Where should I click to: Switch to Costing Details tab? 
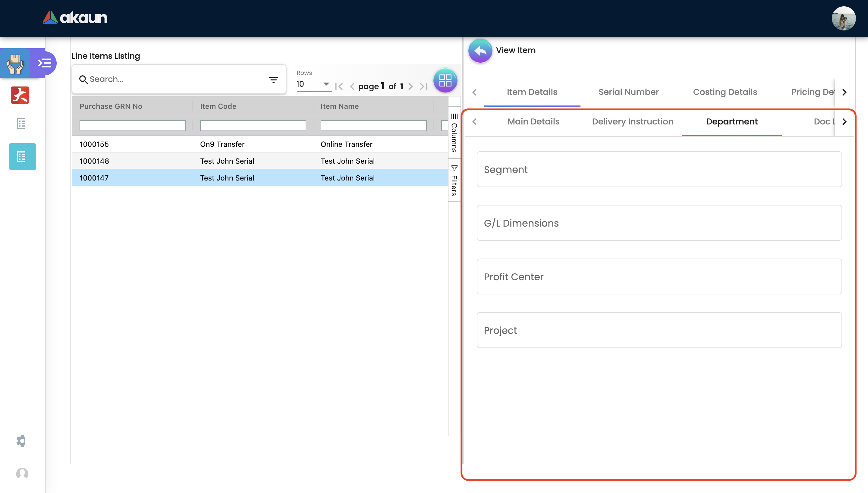tap(725, 92)
